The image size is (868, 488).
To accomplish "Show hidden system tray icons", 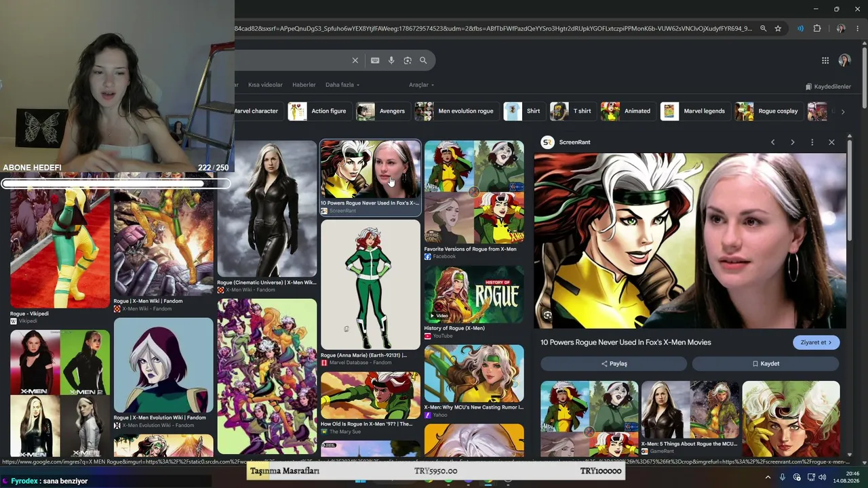I will click(768, 477).
